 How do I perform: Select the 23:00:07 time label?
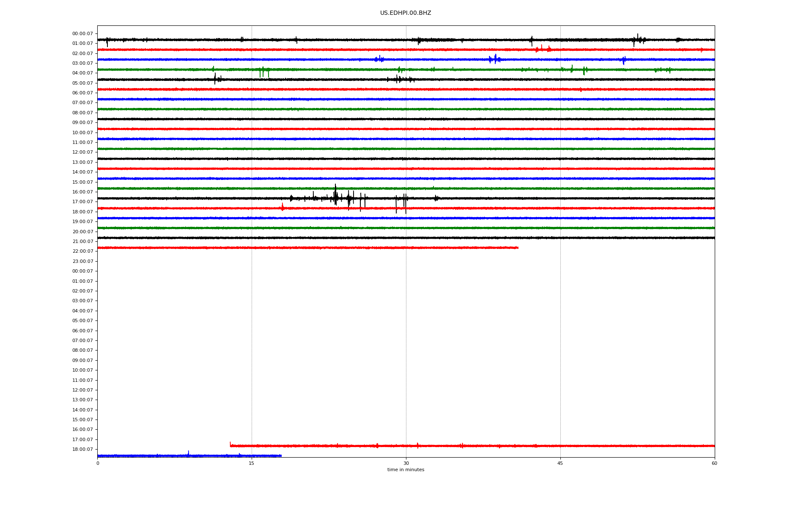(82, 262)
